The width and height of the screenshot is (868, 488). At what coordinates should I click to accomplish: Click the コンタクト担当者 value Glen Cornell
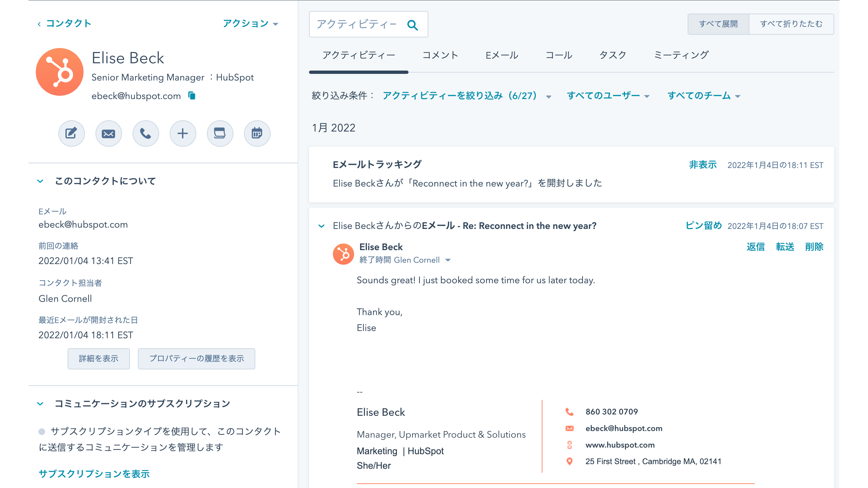click(65, 299)
